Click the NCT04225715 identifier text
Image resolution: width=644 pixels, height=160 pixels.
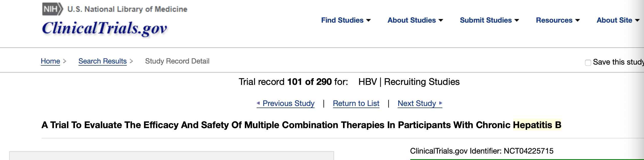click(529, 151)
